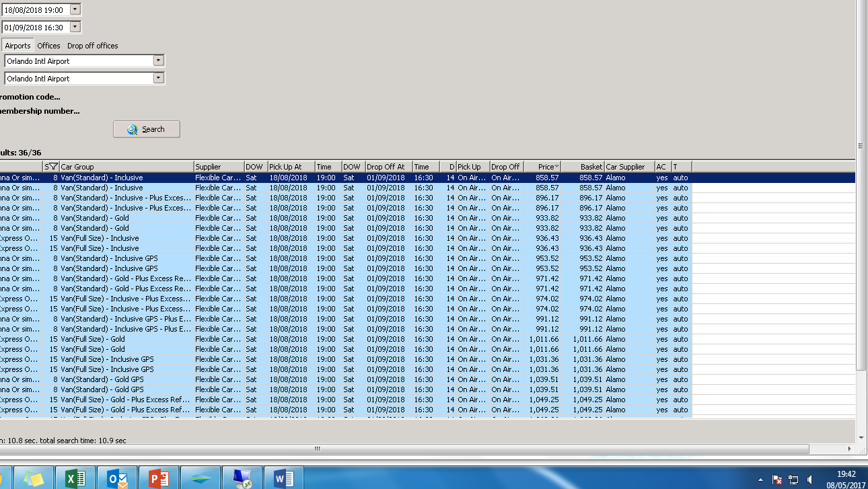This screenshot has height=489, width=868.
Task: Open the taskbar clock showing 19:42
Action: click(x=846, y=479)
